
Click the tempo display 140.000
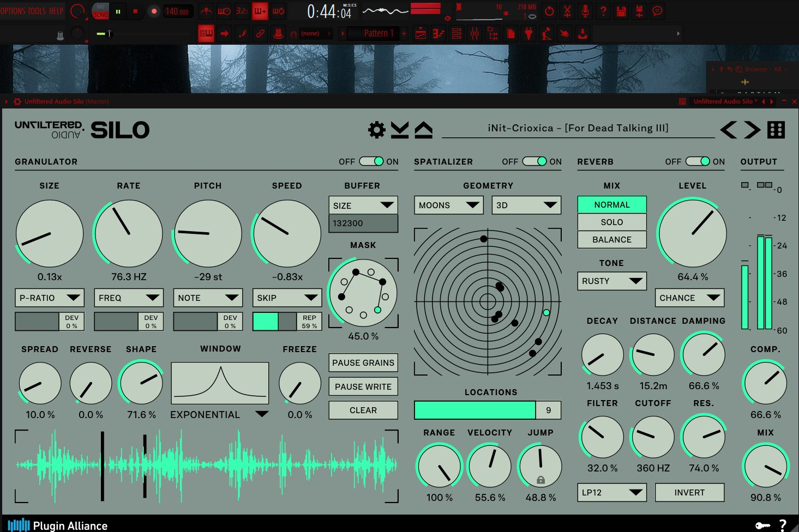pyautogui.click(x=177, y=11)
